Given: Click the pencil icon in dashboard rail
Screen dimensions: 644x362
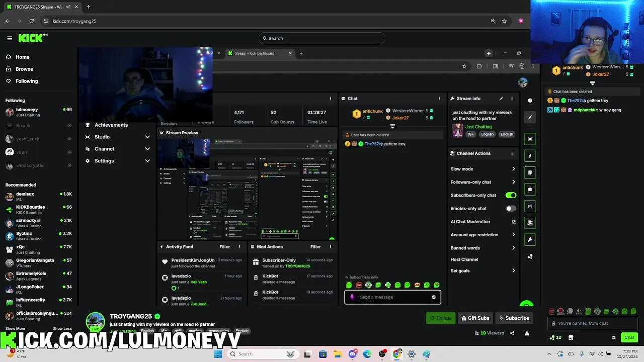Looking at the screenshot, I should coord(530,117).
